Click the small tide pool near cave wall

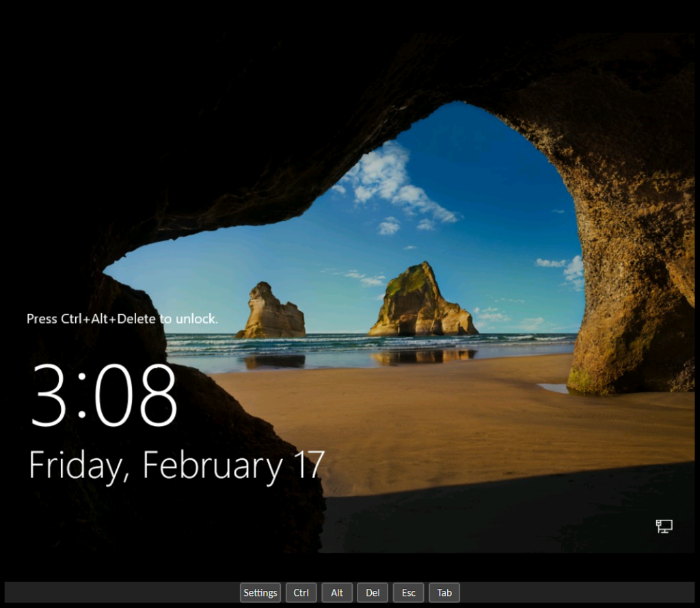pyautogui.click(x=554, y=388)
